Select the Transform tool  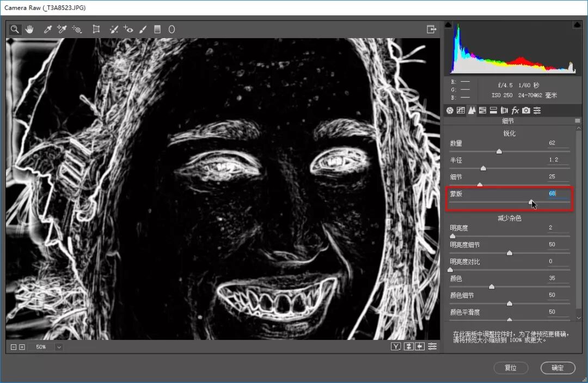(x=96, y=29)
